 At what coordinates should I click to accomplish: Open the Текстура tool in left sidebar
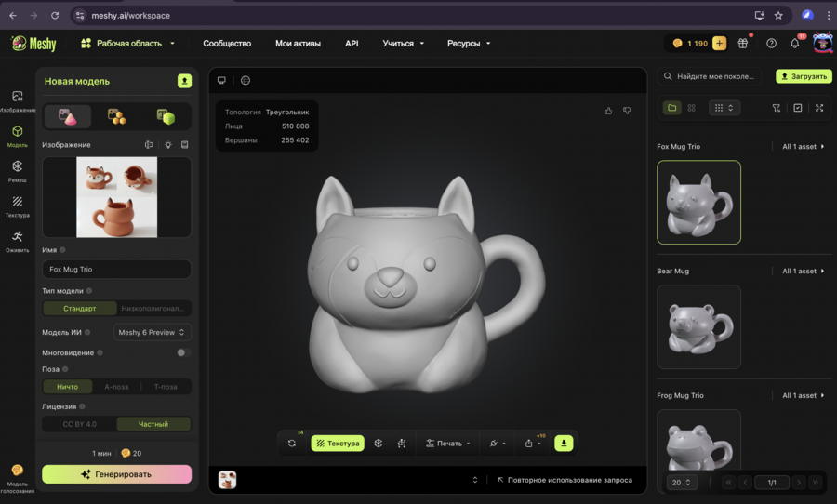[17, 206]
